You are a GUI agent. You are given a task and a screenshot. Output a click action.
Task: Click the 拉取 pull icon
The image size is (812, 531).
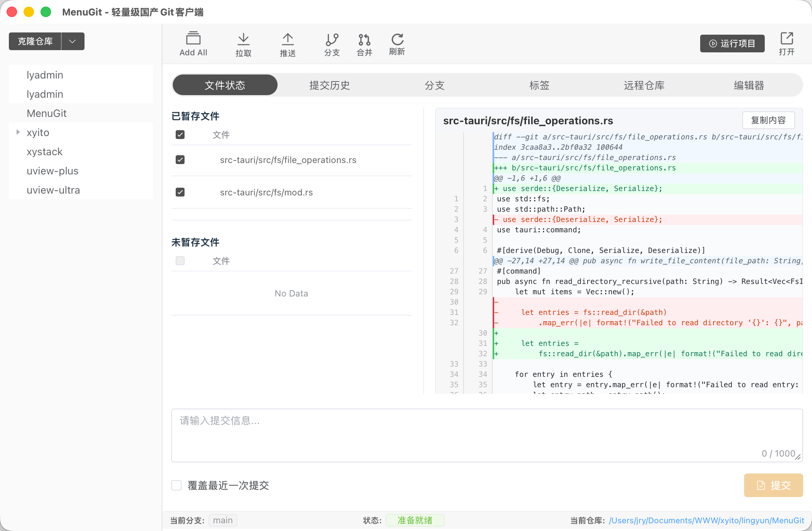click(243, 39)
